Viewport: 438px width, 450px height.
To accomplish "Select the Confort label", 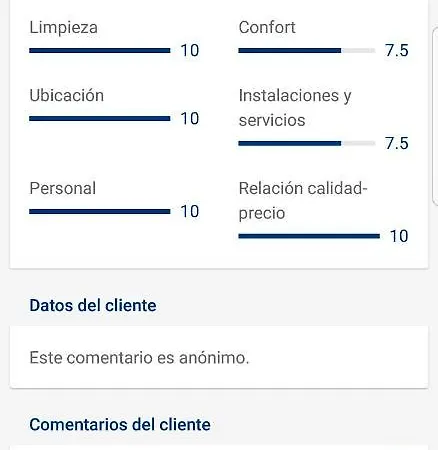I will [x=267, y=27].
